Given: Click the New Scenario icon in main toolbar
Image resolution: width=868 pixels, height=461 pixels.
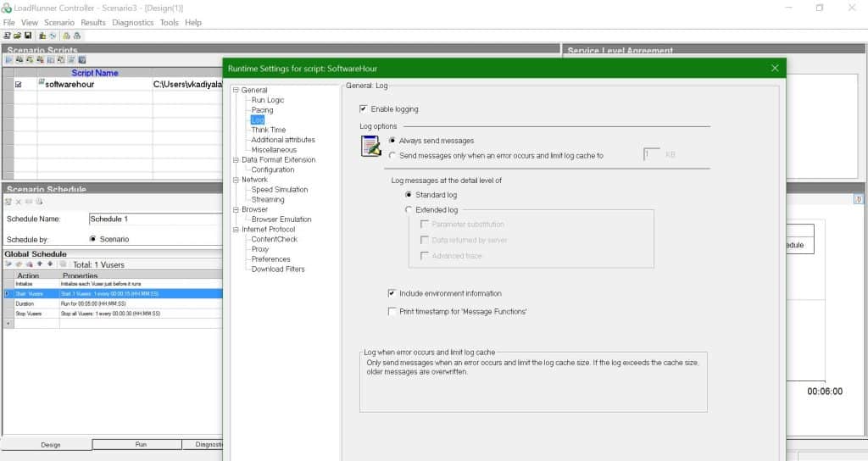Looking at the screenshot, I should [x=7, y=36].
